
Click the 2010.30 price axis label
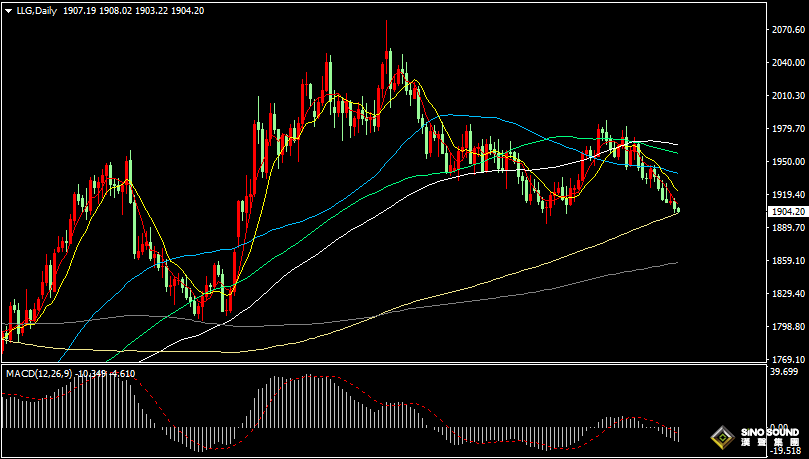coord(787,96)
